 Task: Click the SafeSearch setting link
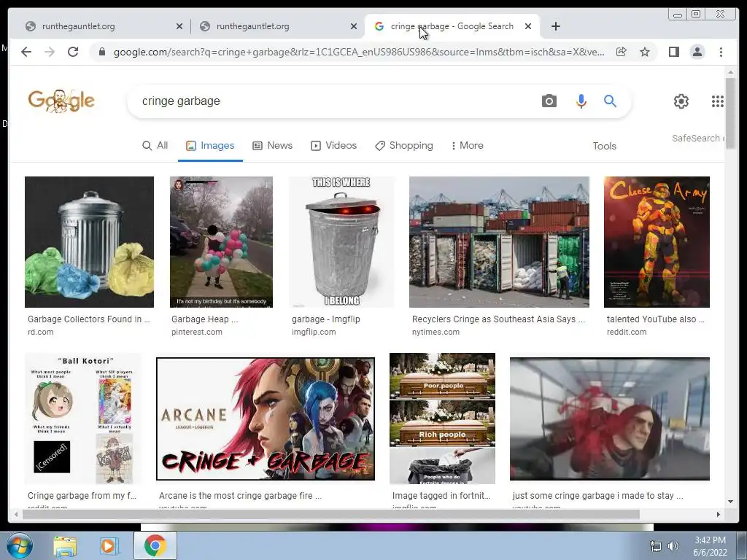(x=698, y=138)
